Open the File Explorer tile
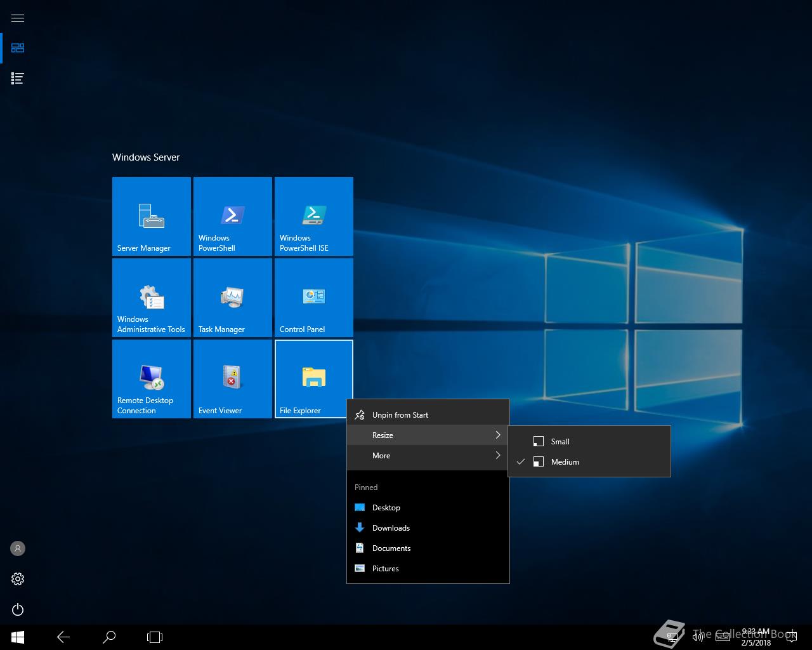 click(x=314, y=379)
